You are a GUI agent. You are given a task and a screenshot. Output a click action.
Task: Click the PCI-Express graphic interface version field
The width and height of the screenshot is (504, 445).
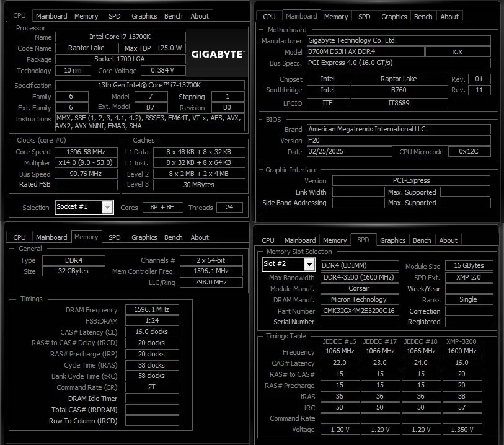(x=411, y=180)
